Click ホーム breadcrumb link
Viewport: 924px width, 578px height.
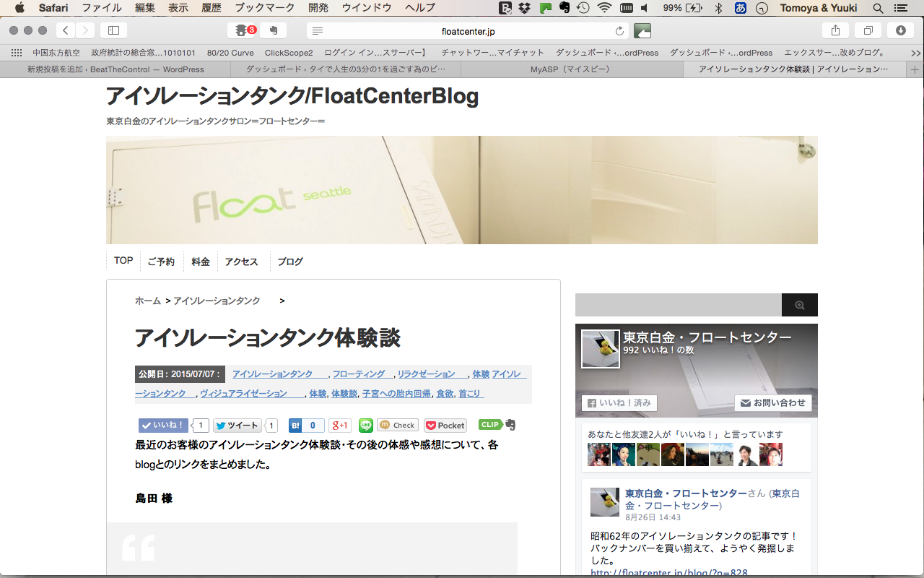148,301
